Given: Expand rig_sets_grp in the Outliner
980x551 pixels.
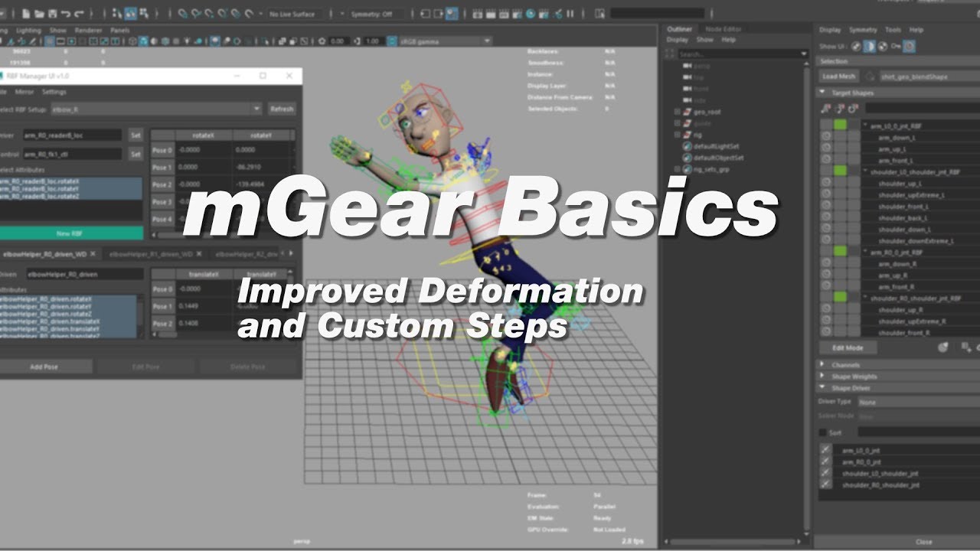Looking at the screenshot, I should point(677,169).
